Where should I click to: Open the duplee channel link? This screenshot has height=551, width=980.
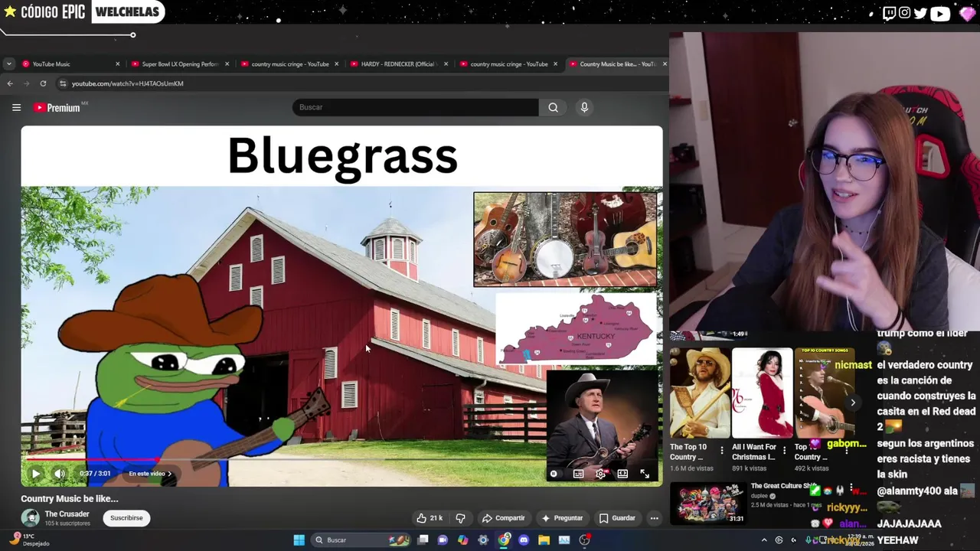(x=759, y=496)
